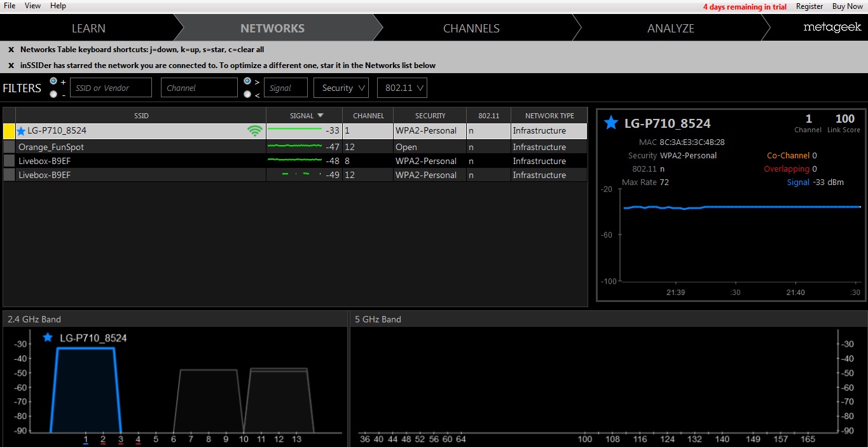This screenshot has height=447, width=868.
Task: Unstar the LG-P710_8524 network row star
Action: (x=21, y=131)
